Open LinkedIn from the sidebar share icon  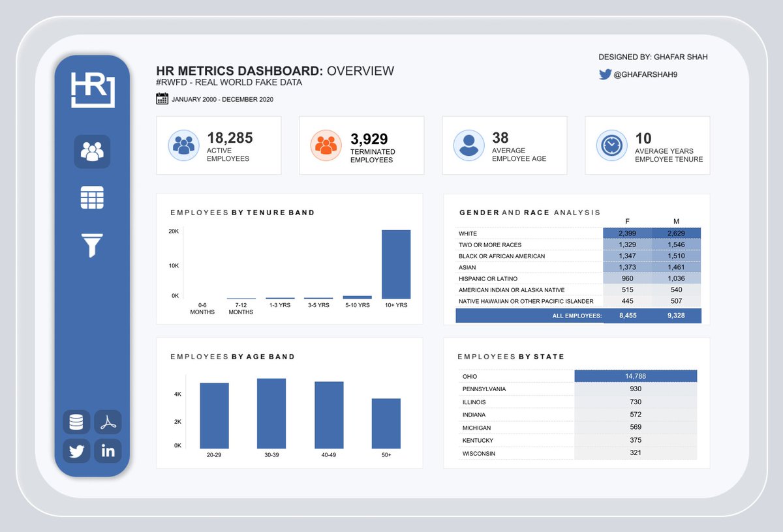tap(108, 451)
